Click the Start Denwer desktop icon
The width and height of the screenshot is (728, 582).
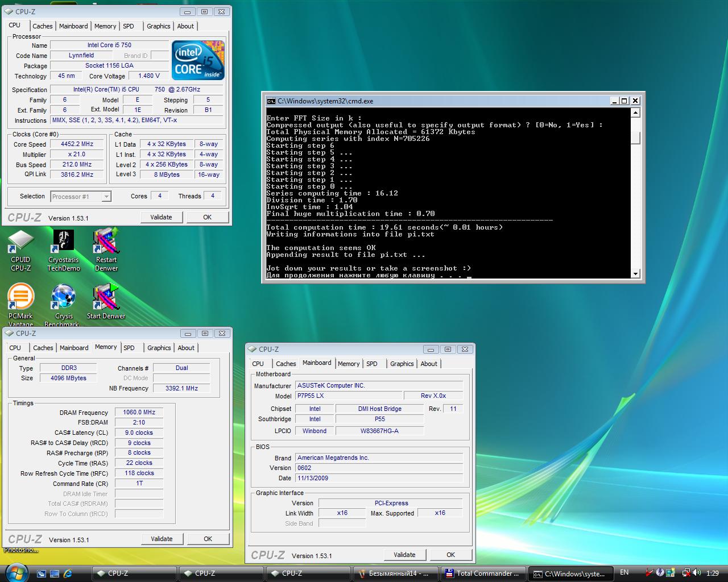106,301
